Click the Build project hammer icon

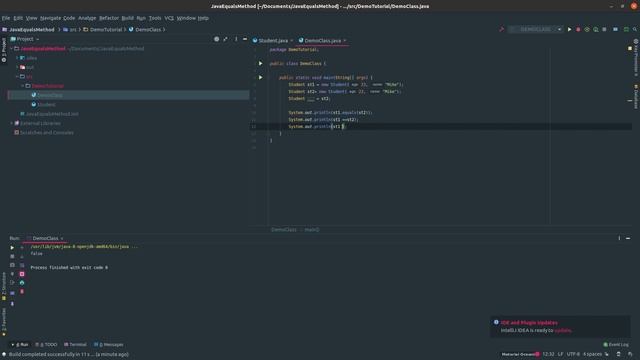tap(502, 29)
